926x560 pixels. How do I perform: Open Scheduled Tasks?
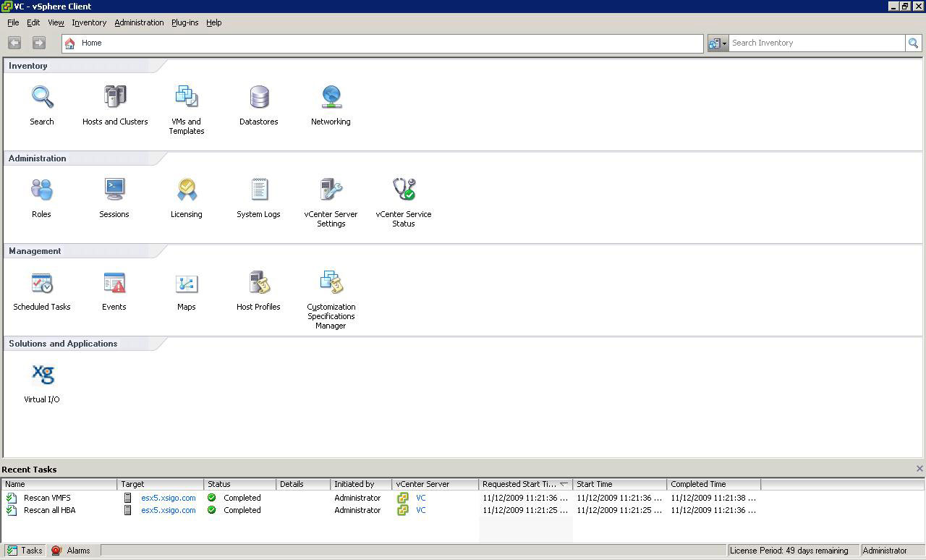42,291
